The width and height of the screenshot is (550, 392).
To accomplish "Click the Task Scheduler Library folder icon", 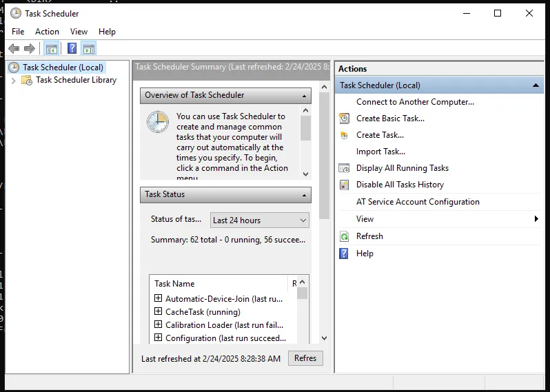I will (27, 80).
